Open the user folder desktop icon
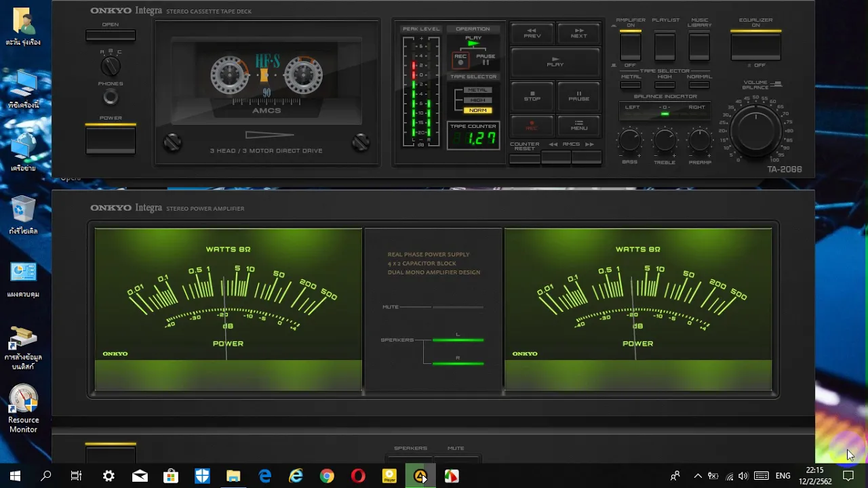868x488 pixels. coord(22,27)
